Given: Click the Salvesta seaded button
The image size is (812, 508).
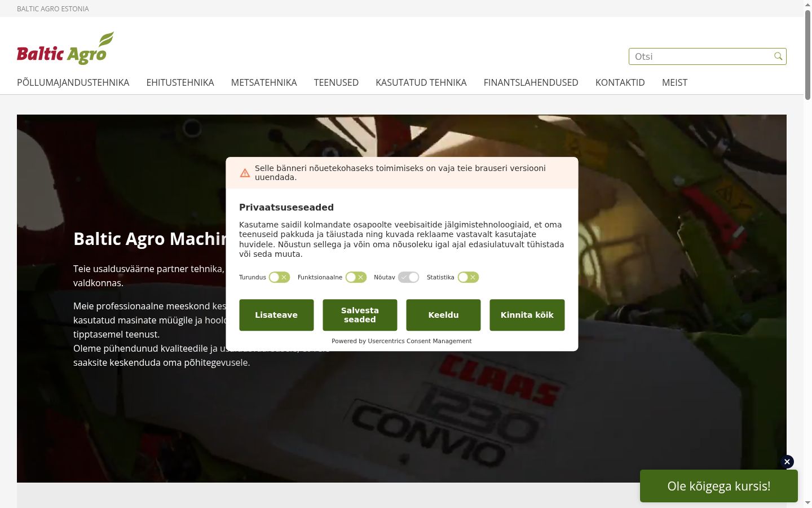Looking at the screenshot, I should point(360,315).
